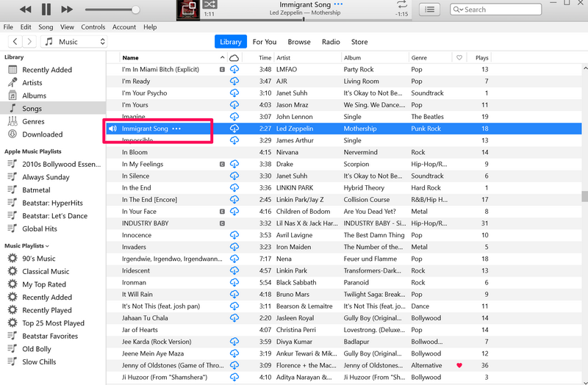Focus the Search field
The width and height of the screenshot is (588, 385).
pos(495,10)
